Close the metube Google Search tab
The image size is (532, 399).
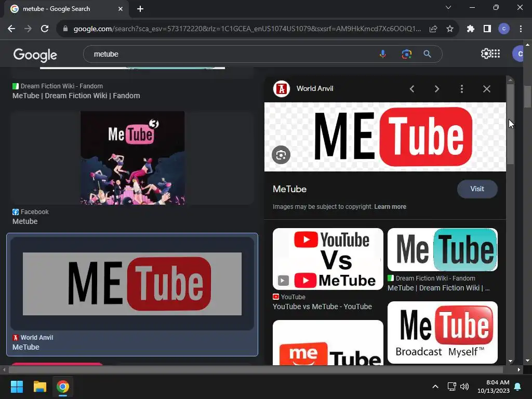121,9
